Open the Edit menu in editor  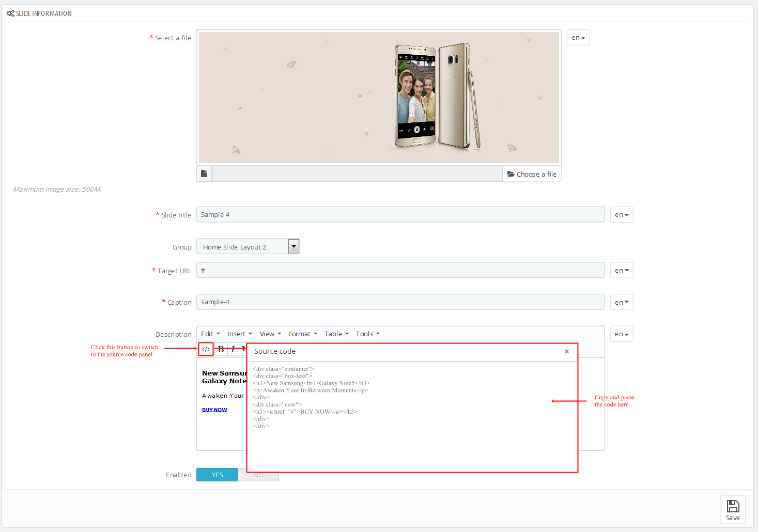point(210,334)
